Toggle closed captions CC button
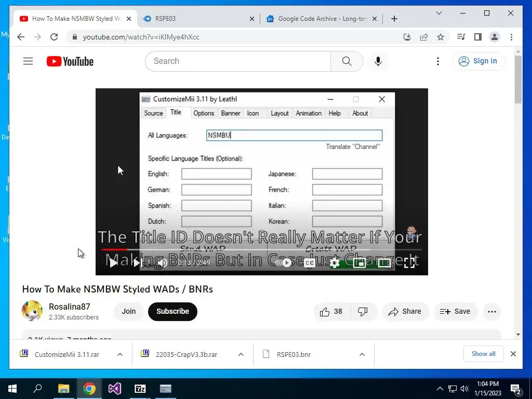This screenshot has width=532, height=399. [x=310, y=262]
